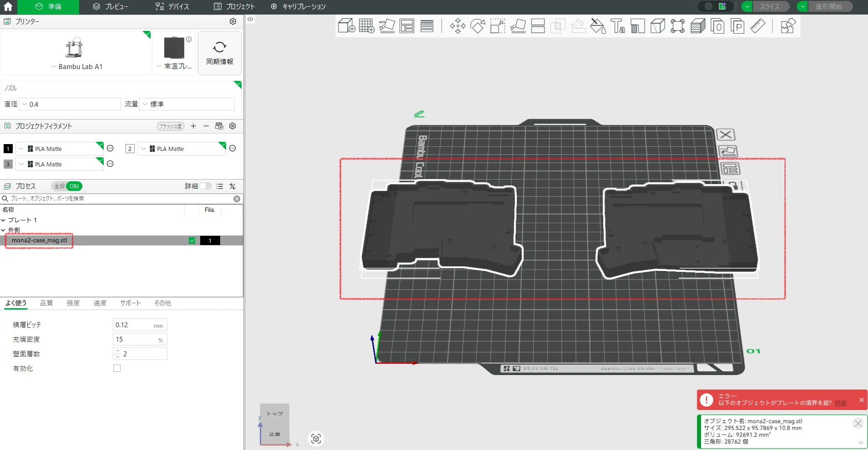Open the printer settings gear
The width and height of the screenshot is (868, 450).
[233, 21]
